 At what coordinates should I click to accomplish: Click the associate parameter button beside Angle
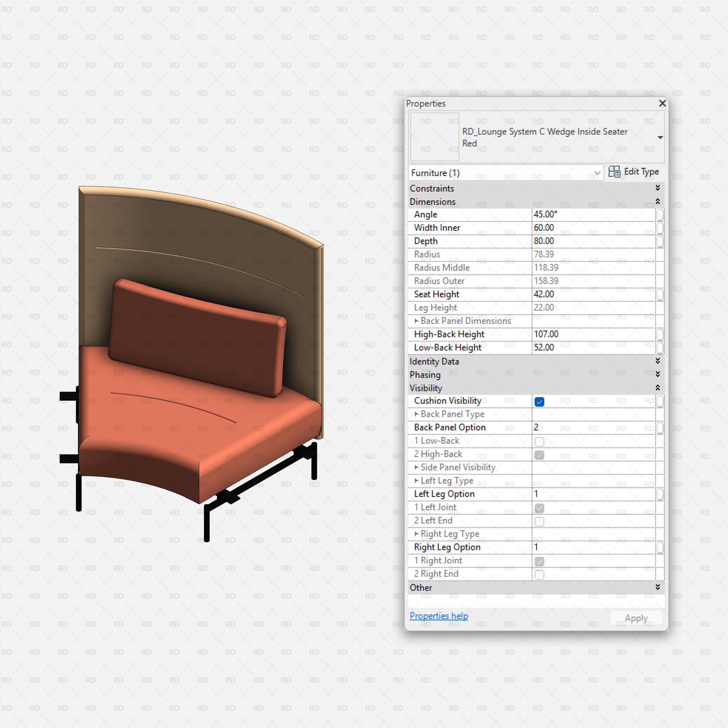pyautogui.click(x=660, y=214)
